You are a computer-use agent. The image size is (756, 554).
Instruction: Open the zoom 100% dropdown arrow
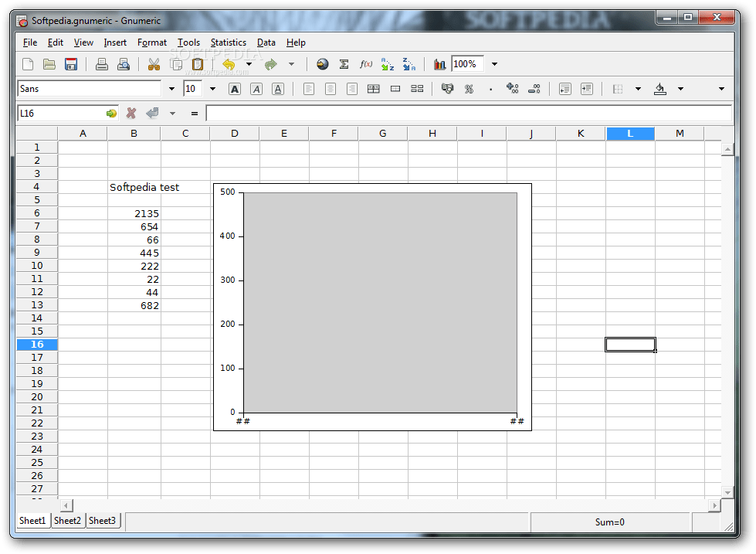click(494, 64)
